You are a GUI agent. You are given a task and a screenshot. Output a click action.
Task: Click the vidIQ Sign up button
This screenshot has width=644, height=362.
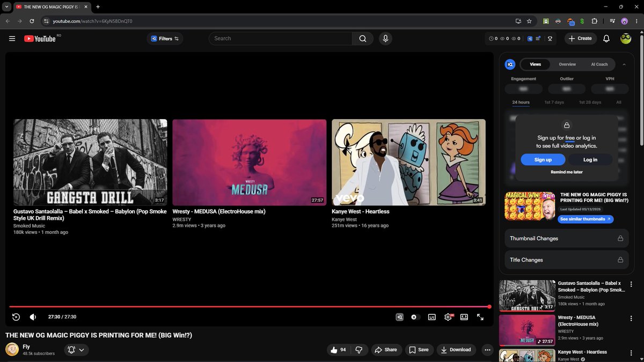(543, 160)
